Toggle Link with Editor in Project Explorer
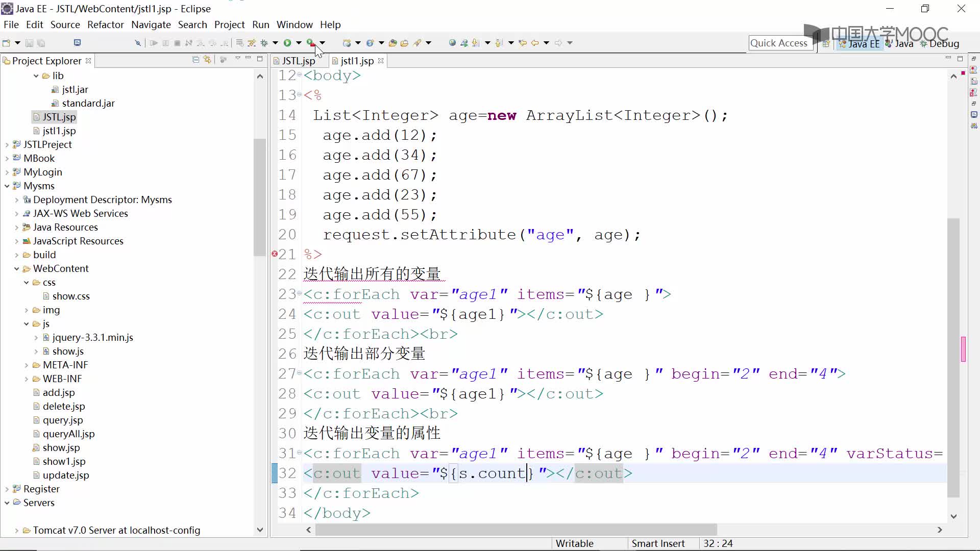Screen dimensions: 980x551 pyautogui.click(x=207, y=60)
